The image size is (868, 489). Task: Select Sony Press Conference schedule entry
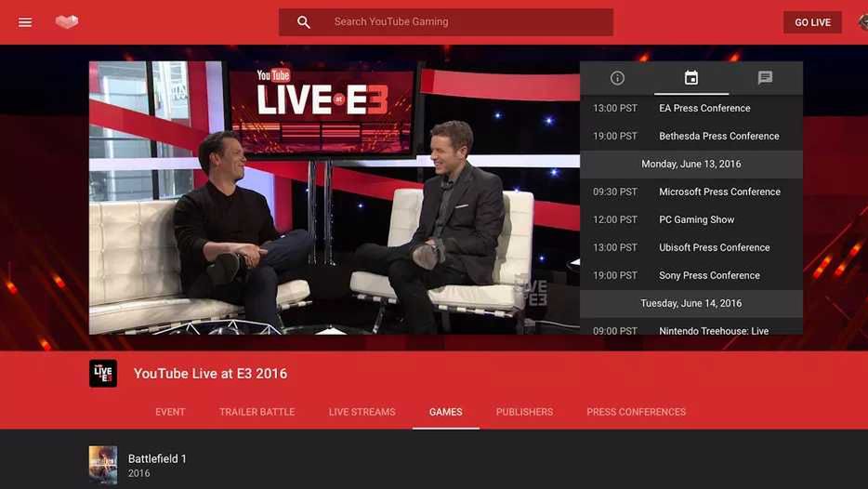click(x=691, y=275)
